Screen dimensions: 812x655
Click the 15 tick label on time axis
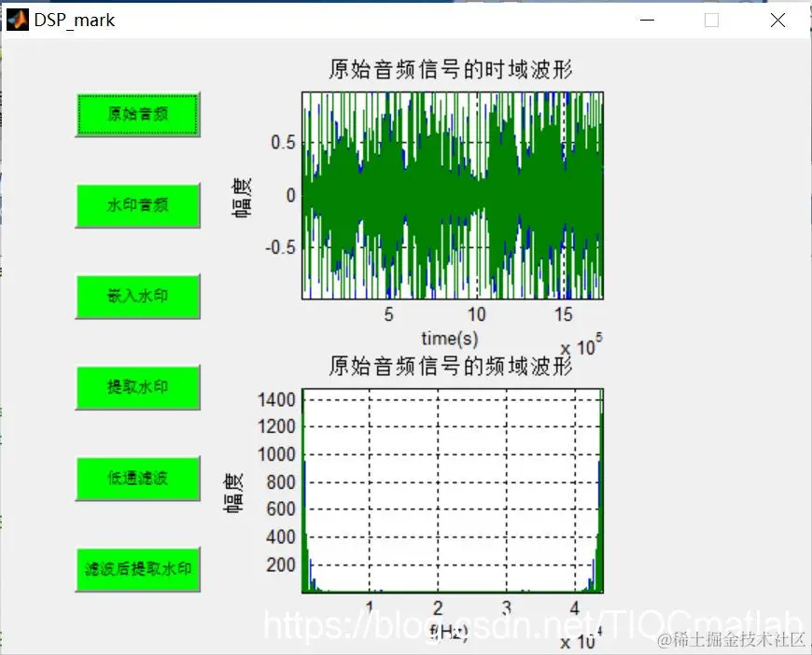tap(564, 314)
